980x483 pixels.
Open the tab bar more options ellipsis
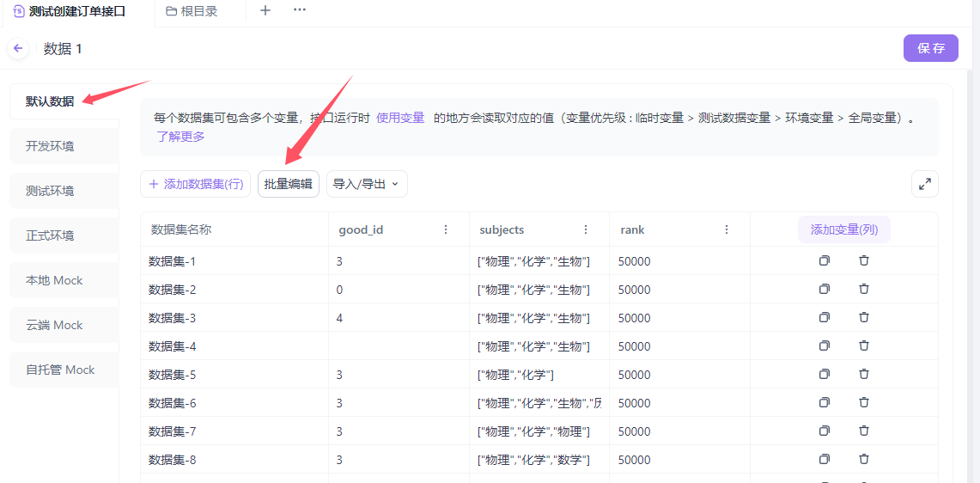pyautogui.click(x=300, y=11)
